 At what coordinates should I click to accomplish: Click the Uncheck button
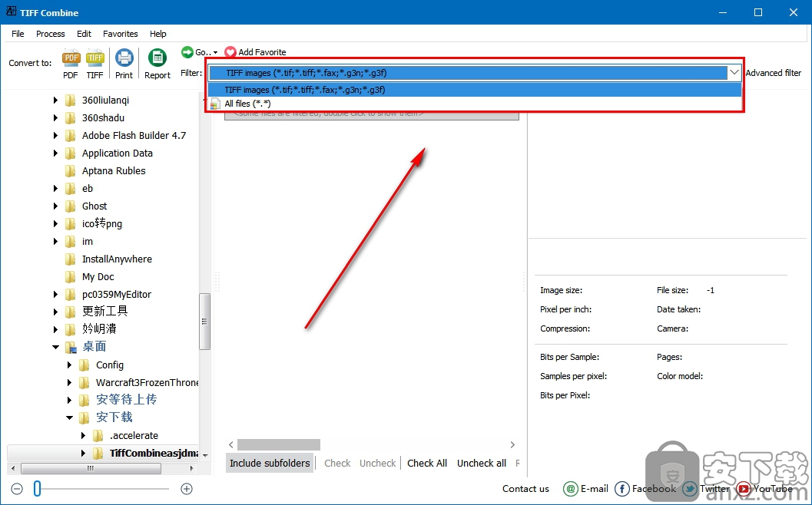pos(377,463)
